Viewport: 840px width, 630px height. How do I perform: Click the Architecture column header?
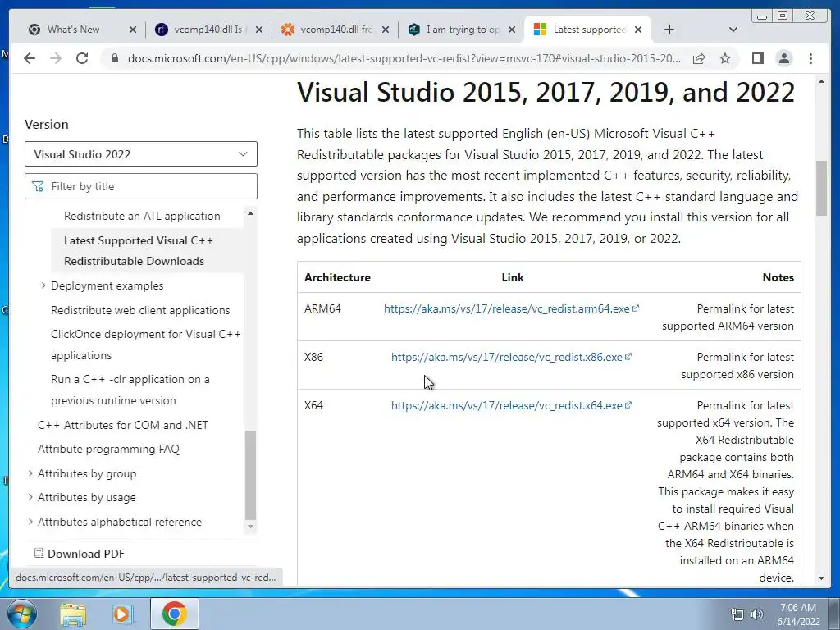coord(337,277)
